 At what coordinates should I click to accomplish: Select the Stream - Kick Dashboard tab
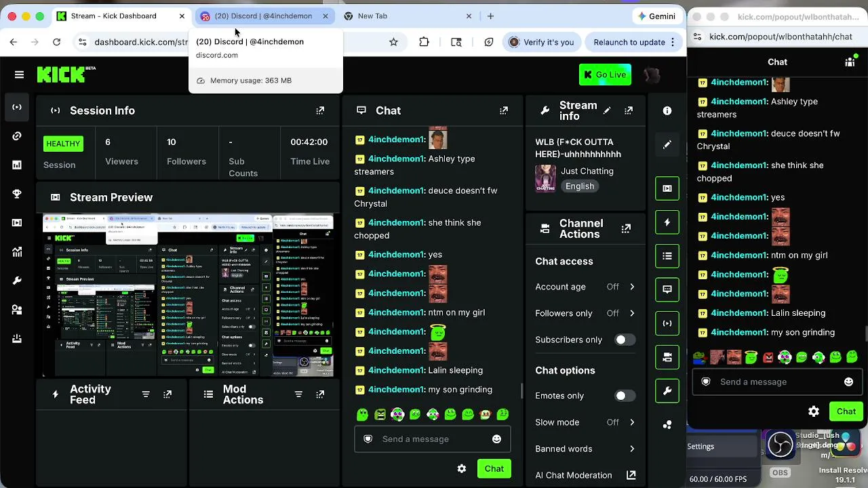121,16
